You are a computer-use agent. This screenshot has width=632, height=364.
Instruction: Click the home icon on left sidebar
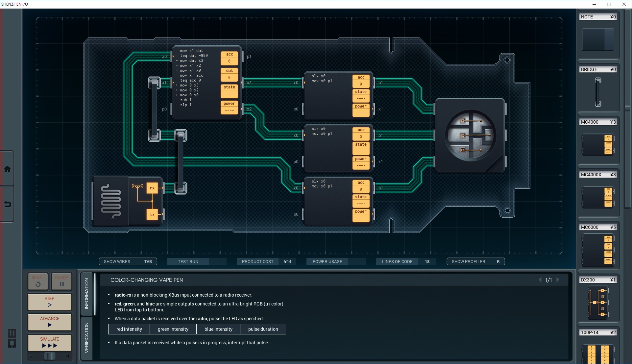[7, 169]
